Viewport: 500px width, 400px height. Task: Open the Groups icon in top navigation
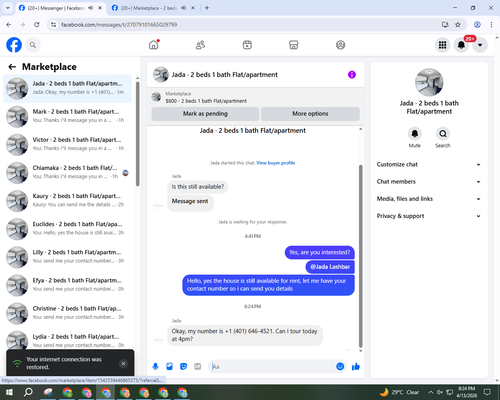tap(340, 45)
